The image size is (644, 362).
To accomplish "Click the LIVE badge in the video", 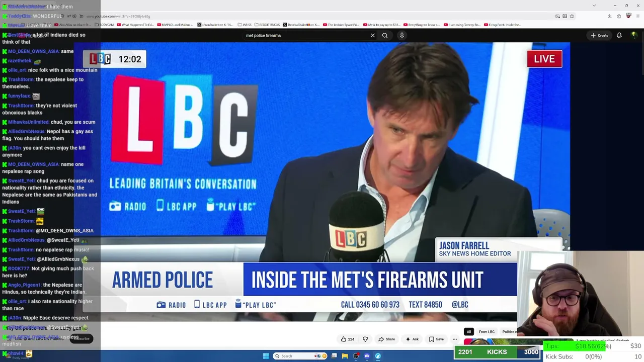I will 544,59.
